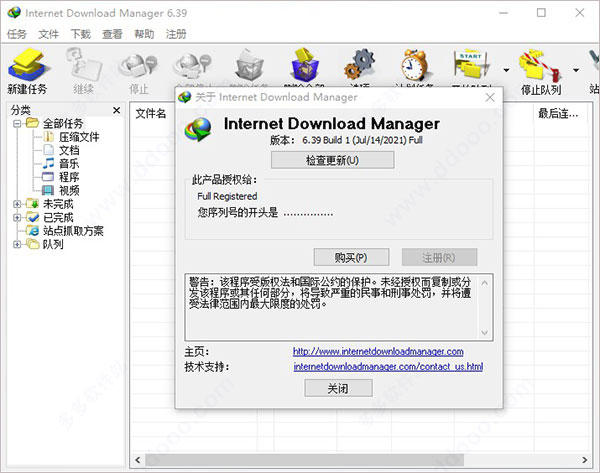This screenshot has height=473, width=600.
Task: Select 文档 category
Action: click(69, 150)
